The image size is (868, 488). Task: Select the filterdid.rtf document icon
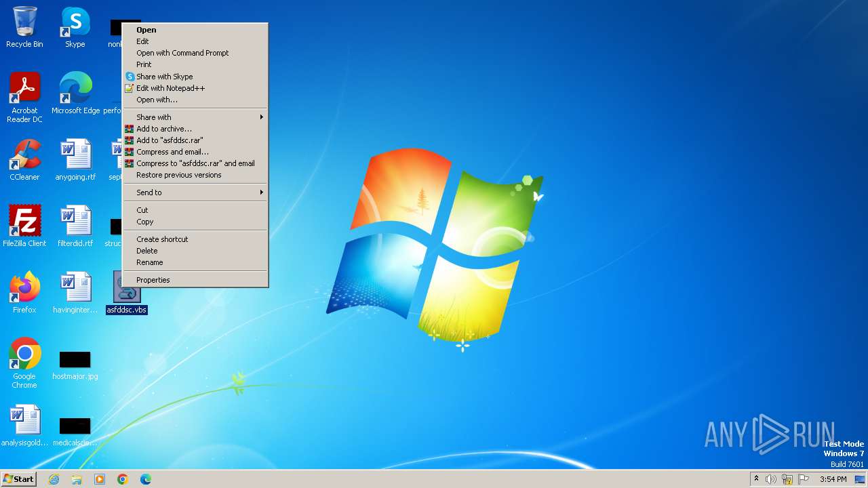[75, 226]
